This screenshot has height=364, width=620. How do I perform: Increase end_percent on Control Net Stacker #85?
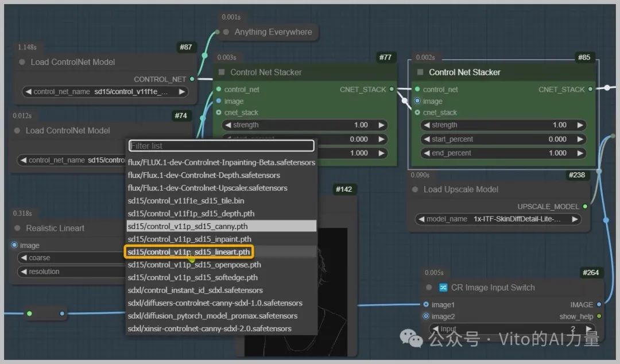point(580,153)
